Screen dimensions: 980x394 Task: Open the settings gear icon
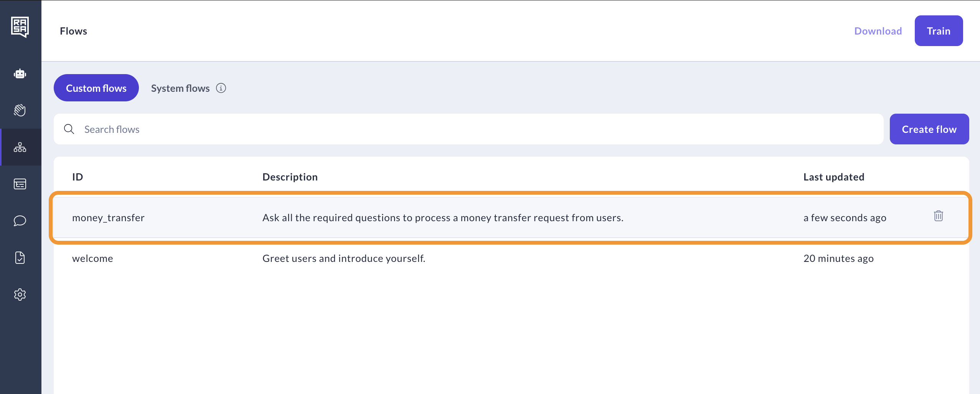[x=20, y=295]
